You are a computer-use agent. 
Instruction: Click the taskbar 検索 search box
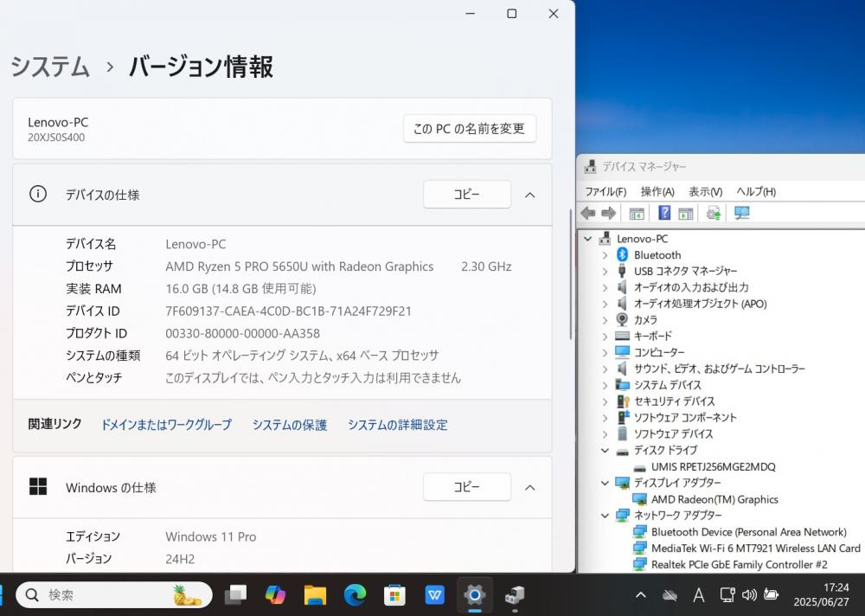click(x=114, y=595)
